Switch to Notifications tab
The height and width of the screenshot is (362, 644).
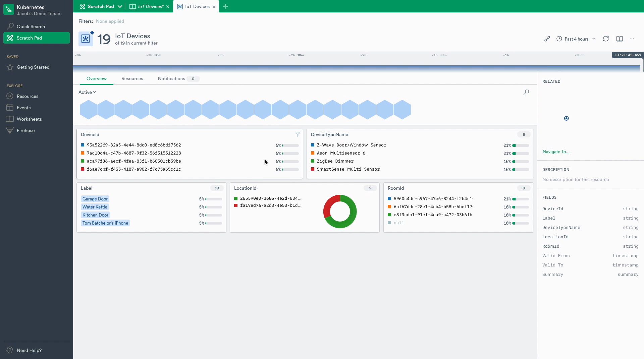click(x=178, y=79)
